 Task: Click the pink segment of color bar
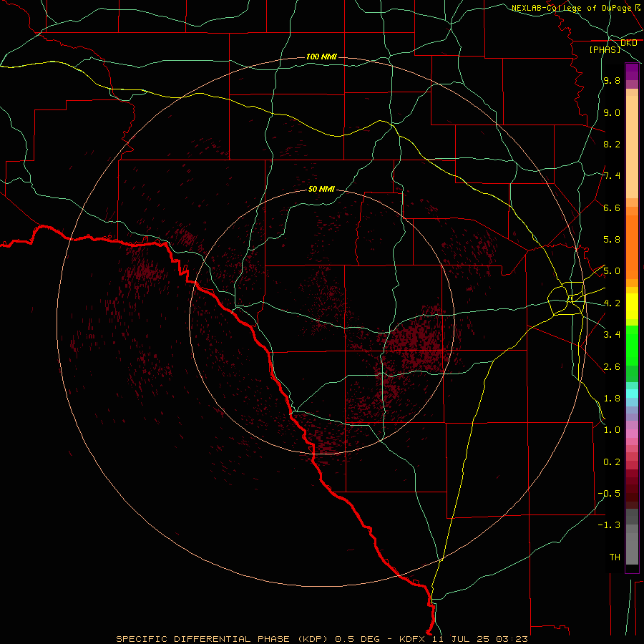coord(632,434)
